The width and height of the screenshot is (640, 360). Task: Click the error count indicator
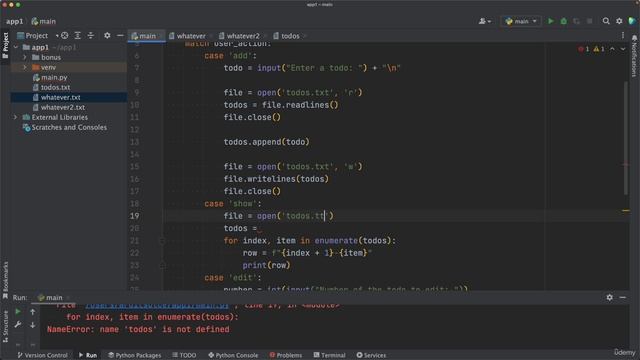584,49
